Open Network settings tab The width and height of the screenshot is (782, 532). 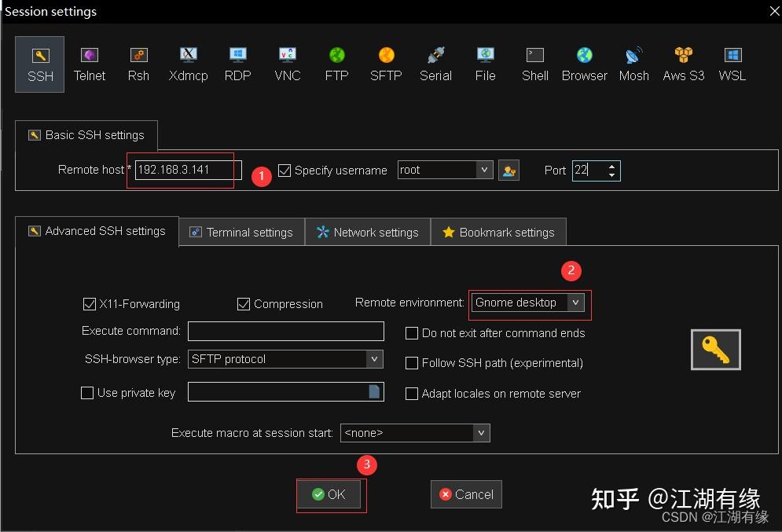click(x=368, y=233)
